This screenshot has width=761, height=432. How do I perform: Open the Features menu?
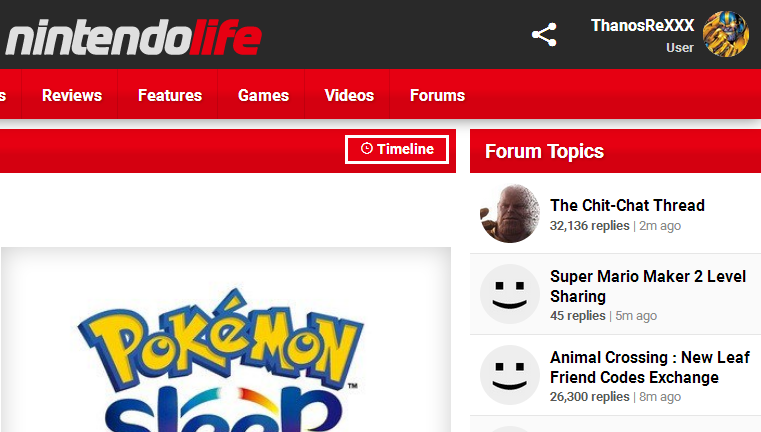pyautogui.click(x=170, y=95)
